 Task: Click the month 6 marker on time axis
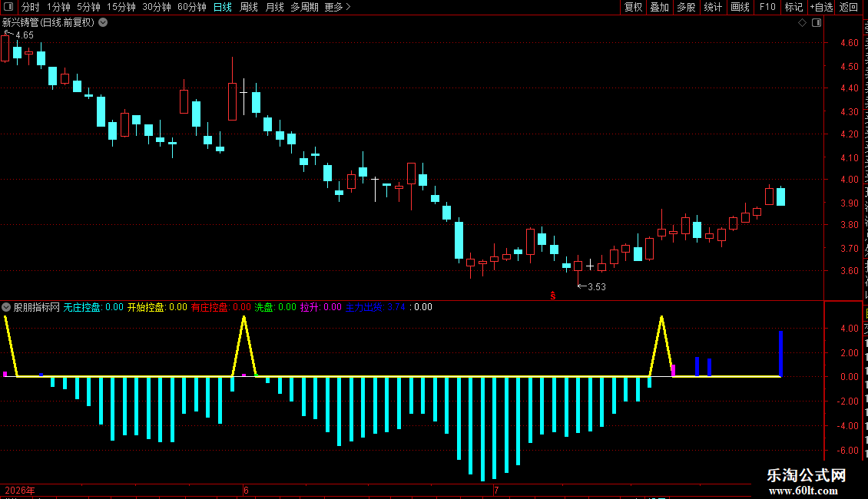(246, 491)
